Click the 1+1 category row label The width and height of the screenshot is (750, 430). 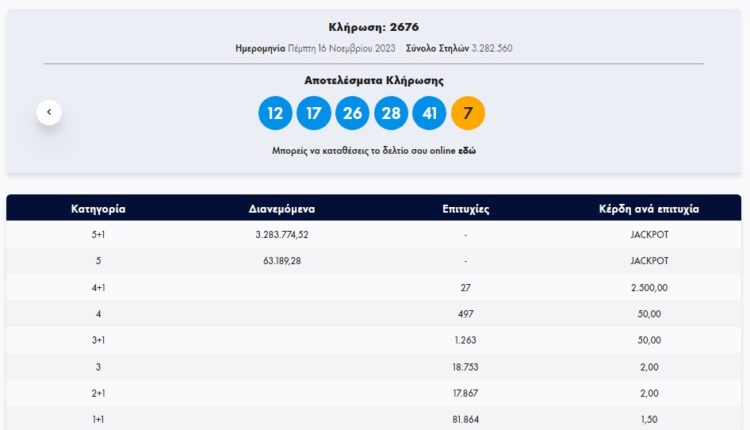click(98, 419)
